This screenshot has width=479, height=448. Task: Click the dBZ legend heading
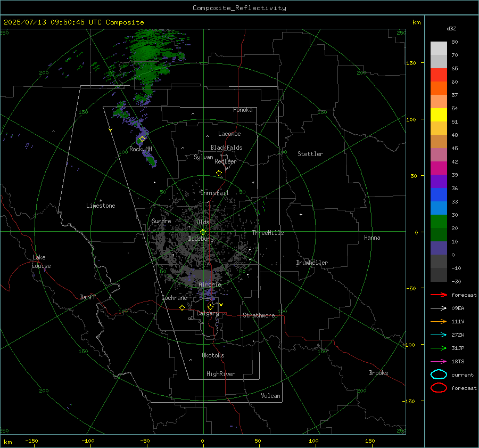(451, 29)
